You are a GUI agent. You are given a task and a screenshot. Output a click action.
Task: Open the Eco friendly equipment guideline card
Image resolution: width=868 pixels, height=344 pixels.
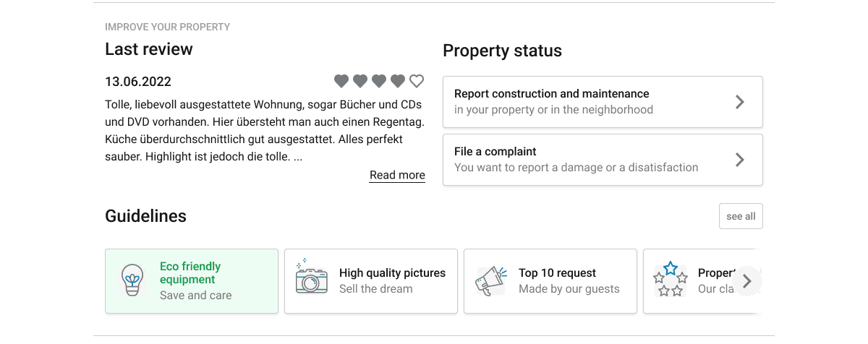click(x=192, y=281)
